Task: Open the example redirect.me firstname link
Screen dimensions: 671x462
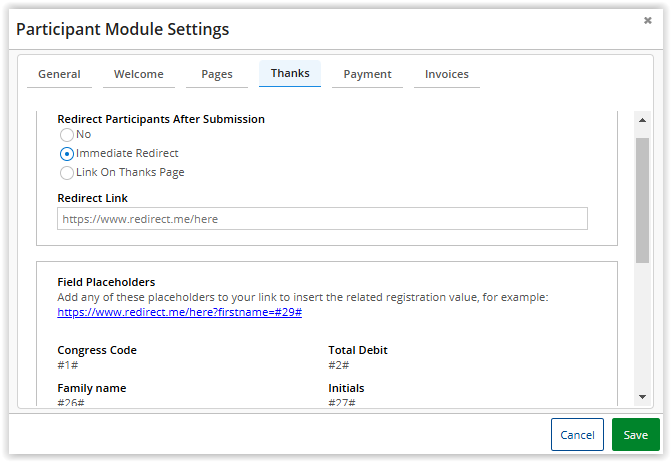Action: coord(180,312)
